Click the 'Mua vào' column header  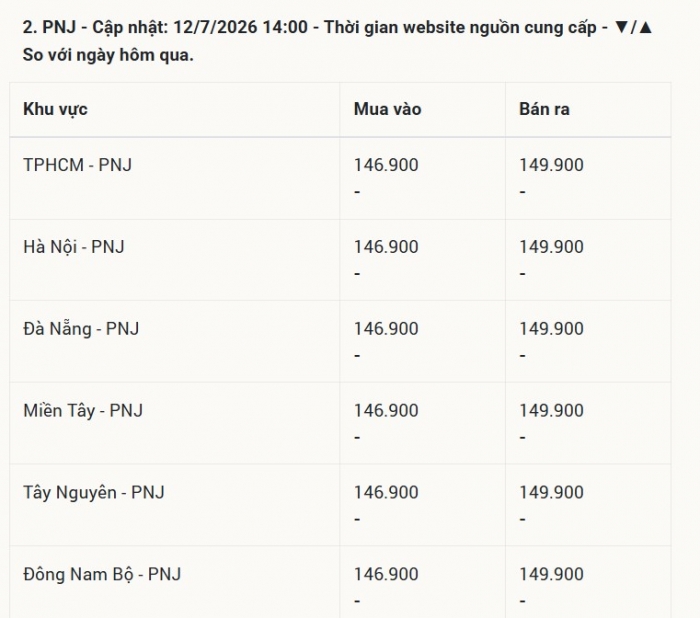pos(388,109)
